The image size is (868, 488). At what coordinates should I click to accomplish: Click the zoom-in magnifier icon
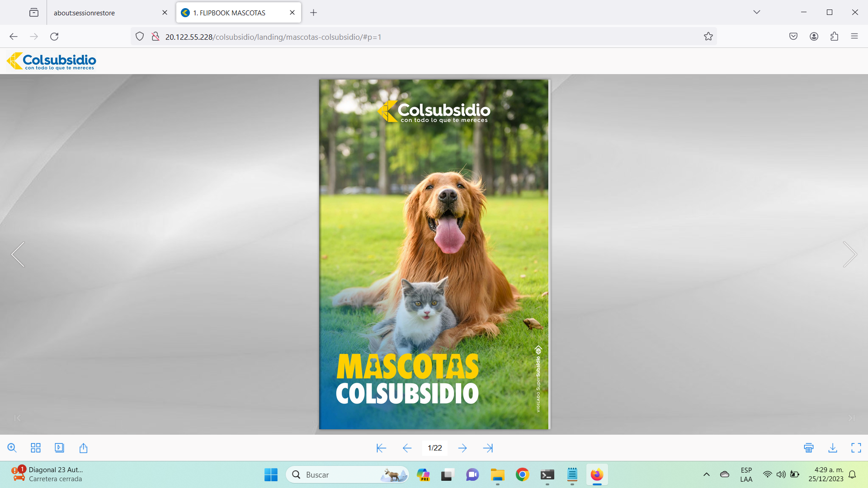[x=12, y=448]
